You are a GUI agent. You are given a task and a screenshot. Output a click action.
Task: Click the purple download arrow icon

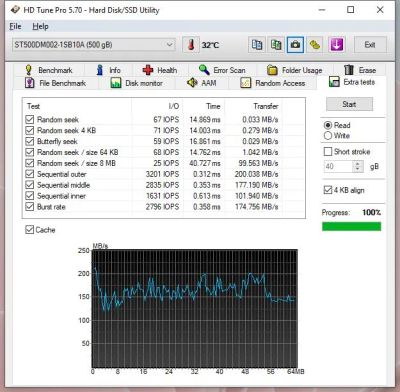click(x=336, y=45)
